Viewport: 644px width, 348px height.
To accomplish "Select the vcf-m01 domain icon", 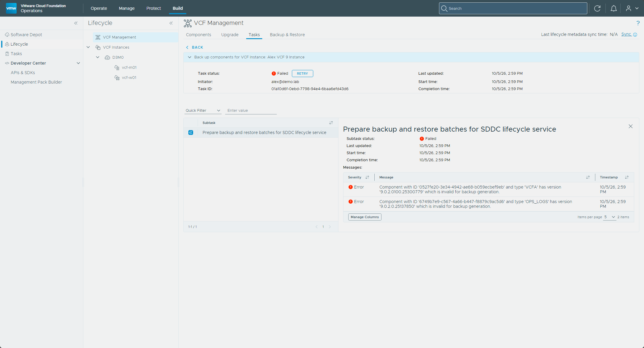I will [x=117, y=68].
